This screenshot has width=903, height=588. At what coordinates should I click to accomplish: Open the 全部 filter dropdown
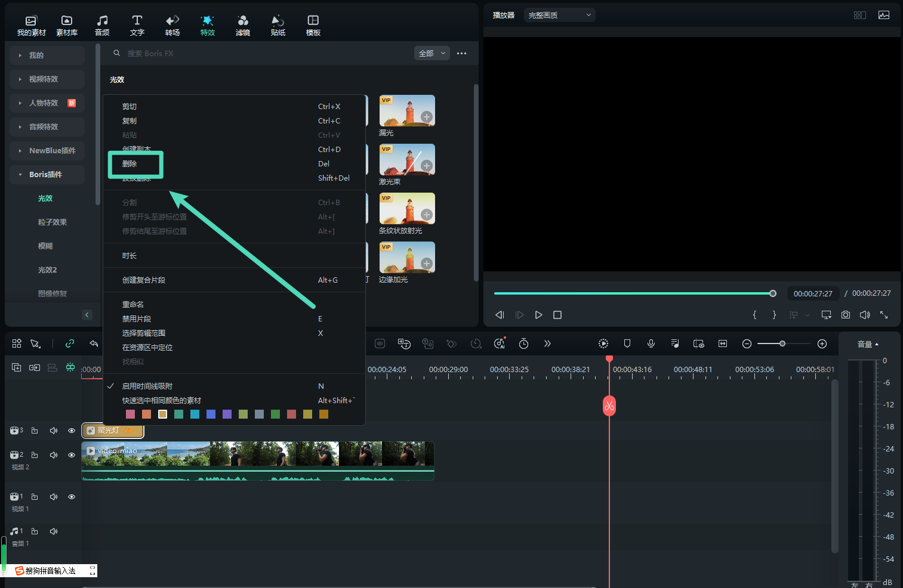click(432, 53)
